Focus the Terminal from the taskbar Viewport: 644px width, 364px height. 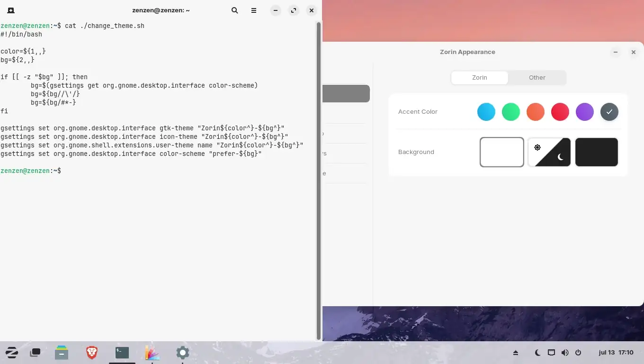point(122,353)
